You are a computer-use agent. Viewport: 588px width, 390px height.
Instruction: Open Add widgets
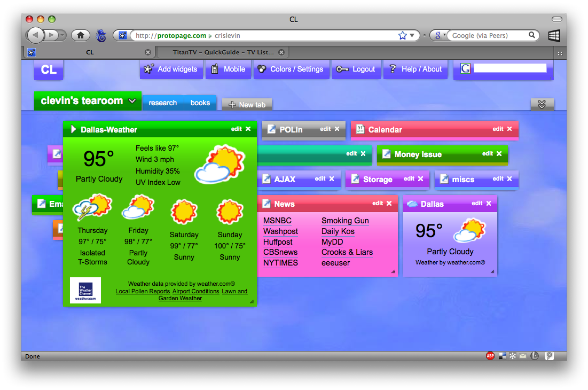pos(171,69)
